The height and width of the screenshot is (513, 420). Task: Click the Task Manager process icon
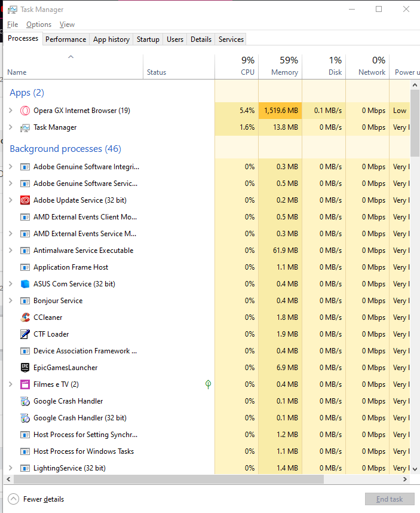pos(25,127)
